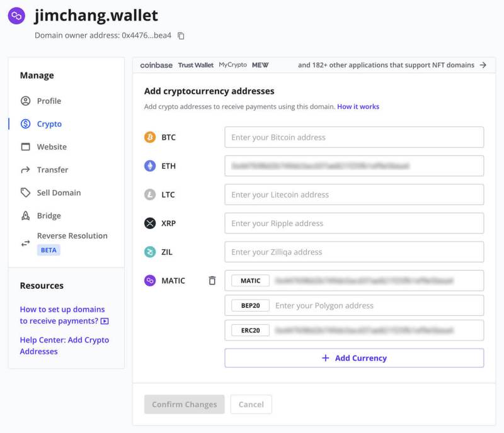Click the Transfer arrow icon
This screenshot has width=504, height=433.
25,169
